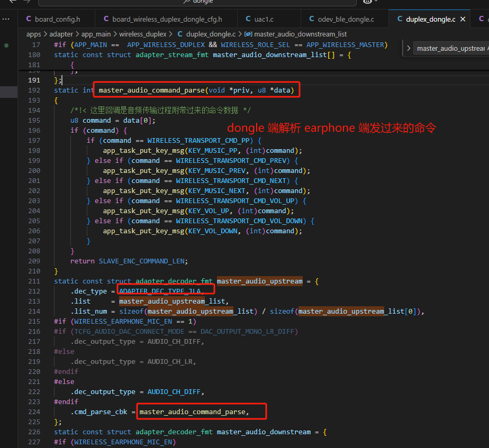The width and height of the screenshot is (489, 448).
Task: Expand the replace row in the find widget
Action: click(x=409, y=48)
